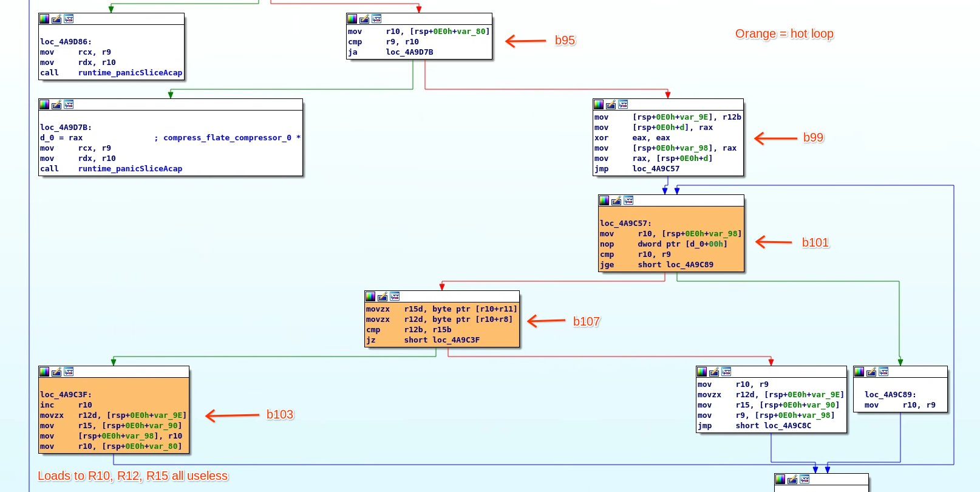Click pencil edit icon on loc_4A9C3F block

click(56, 372)
